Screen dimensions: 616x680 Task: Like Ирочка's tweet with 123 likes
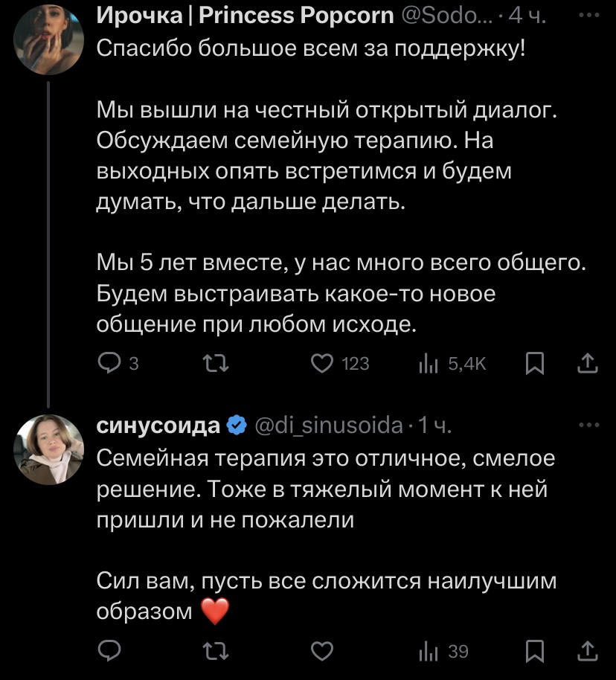[x=321, y=363]
